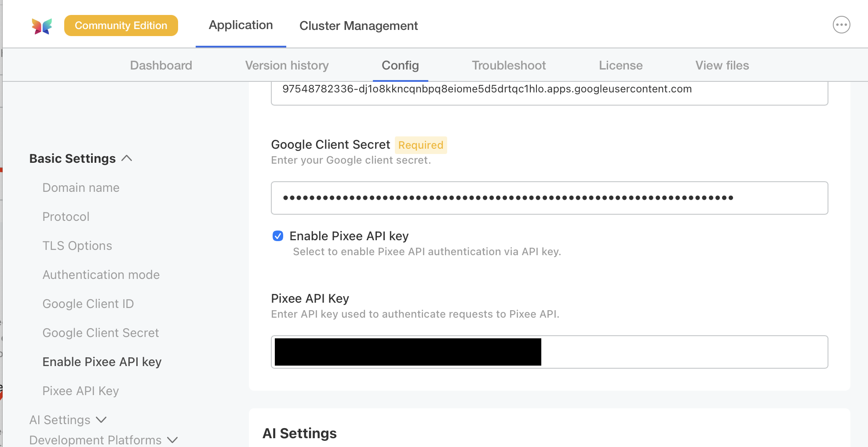Open the Dashboard tab
The width and height of the screenshot is (868, 447).
click(x=161, y=65)
